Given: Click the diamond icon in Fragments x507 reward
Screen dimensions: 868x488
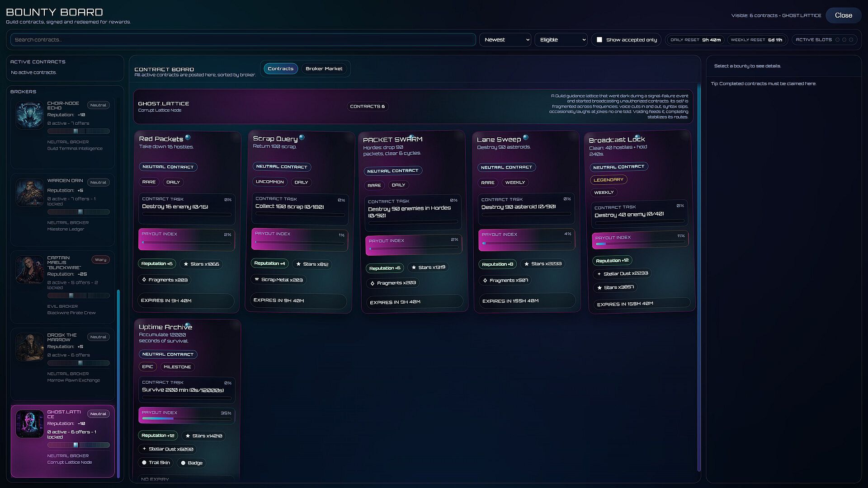Looking at the screenshot, I should click(x=485, y=281).
